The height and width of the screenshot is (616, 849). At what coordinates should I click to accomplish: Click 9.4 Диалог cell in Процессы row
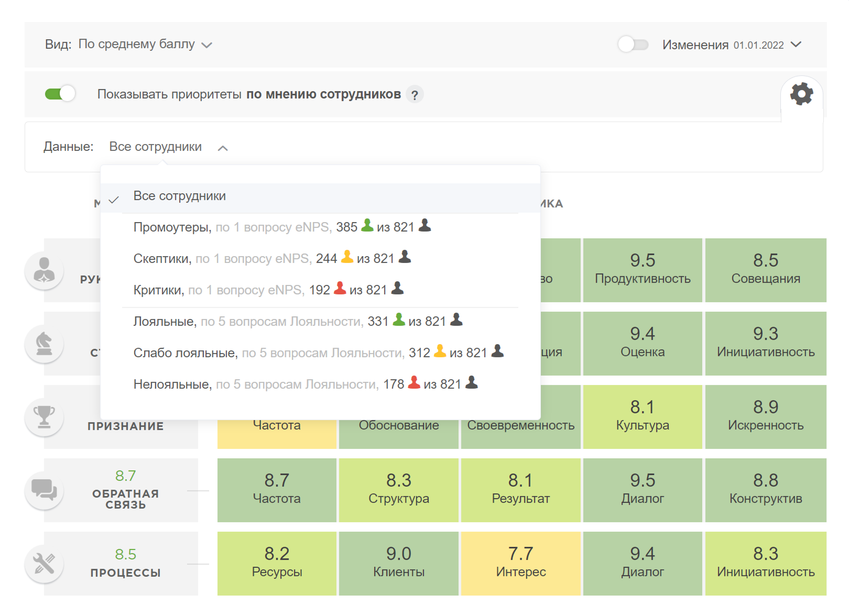pos(642,563)
